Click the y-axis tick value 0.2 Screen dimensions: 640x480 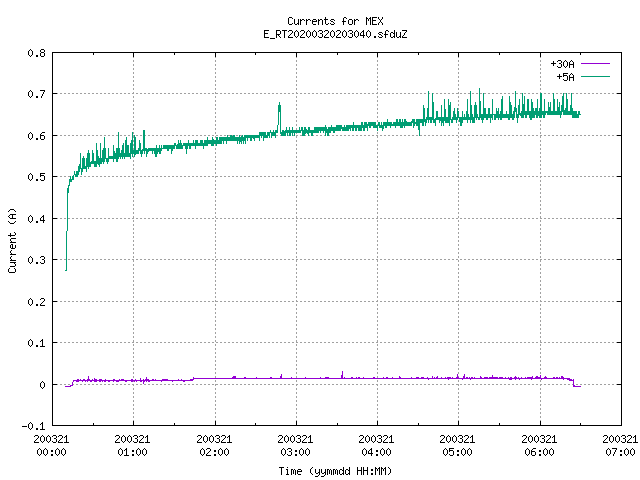coord(36,302)
